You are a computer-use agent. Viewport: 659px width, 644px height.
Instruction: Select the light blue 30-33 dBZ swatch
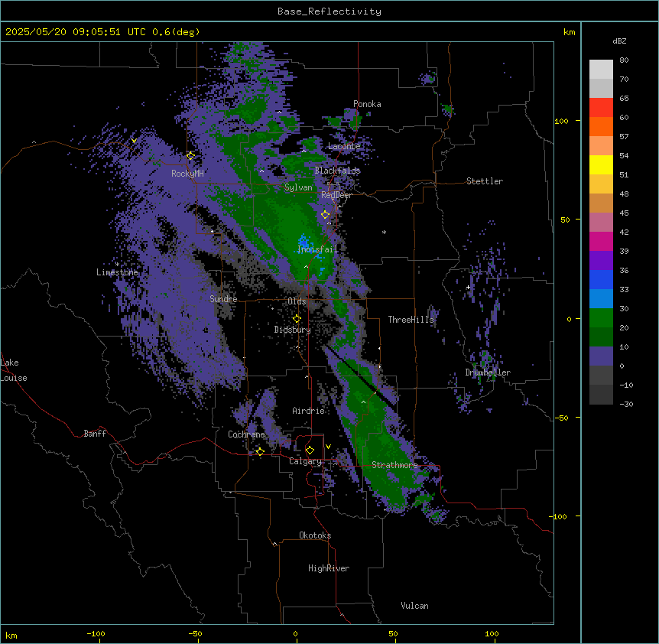pyautogui.click(x=601, y=298)
